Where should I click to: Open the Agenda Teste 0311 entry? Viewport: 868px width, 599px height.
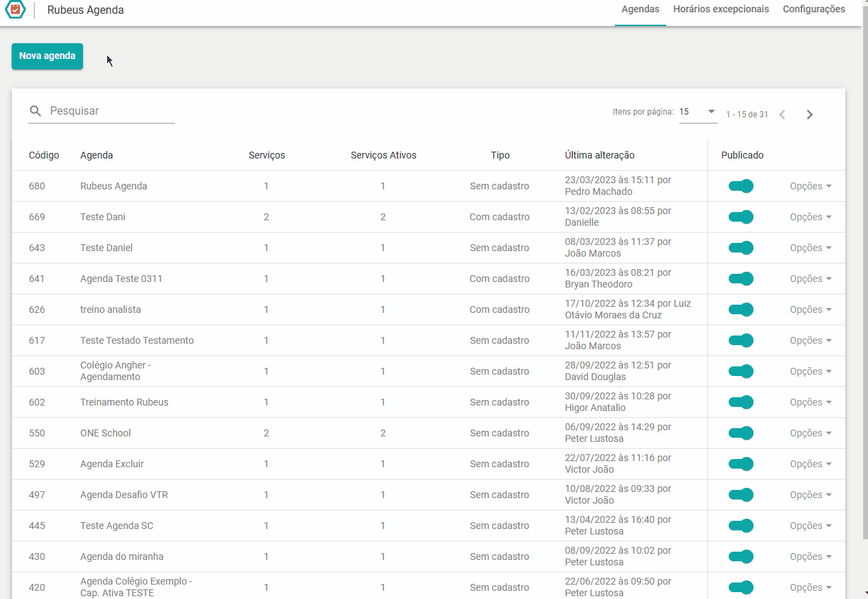[121, 279]
